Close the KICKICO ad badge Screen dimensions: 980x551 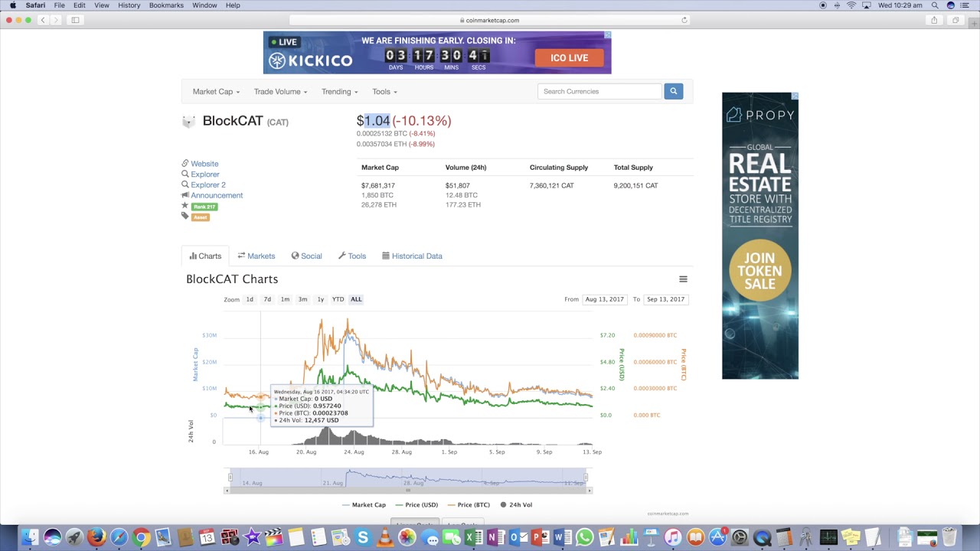pyautogui.click(x=607, y=35)
